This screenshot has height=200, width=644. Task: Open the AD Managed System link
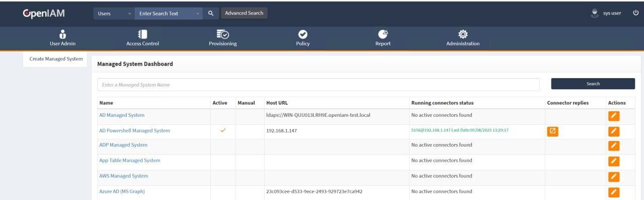122,115
